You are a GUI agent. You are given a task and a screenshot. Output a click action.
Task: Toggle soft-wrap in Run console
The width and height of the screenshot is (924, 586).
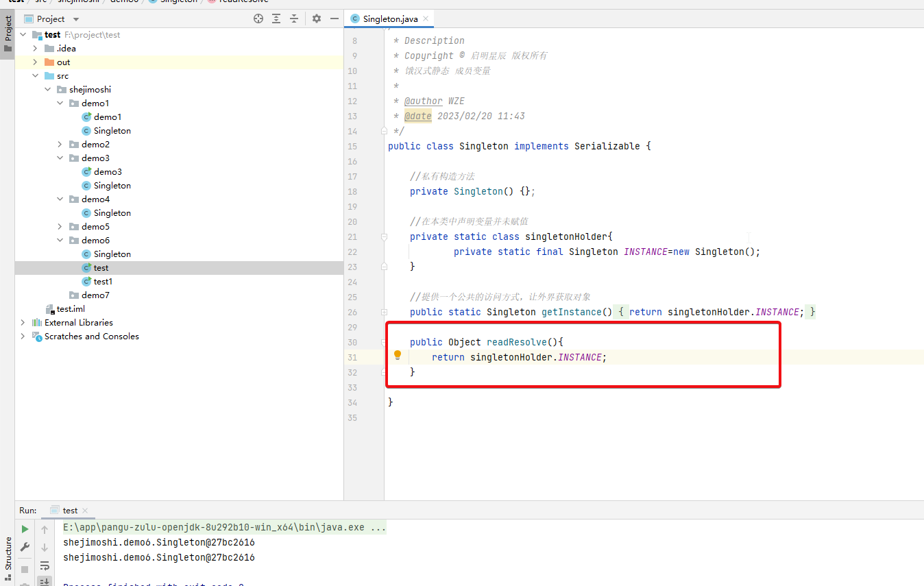tap(45, 565)
